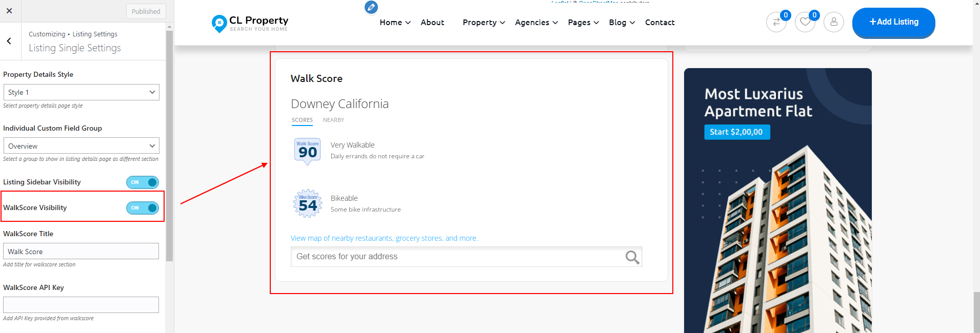
Task: Expand the Property menu
Action: pyautogui.click(x=484, y=23)
